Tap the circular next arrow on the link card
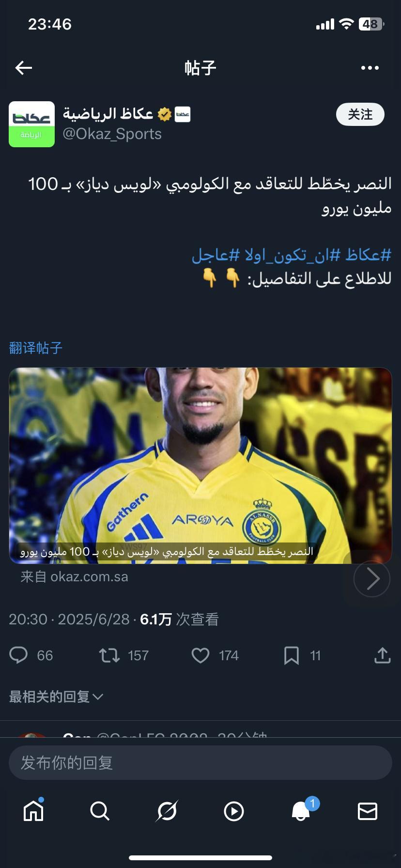Image resolution: width=401 pixels, height=868 pixels. (x=372, y=578)
